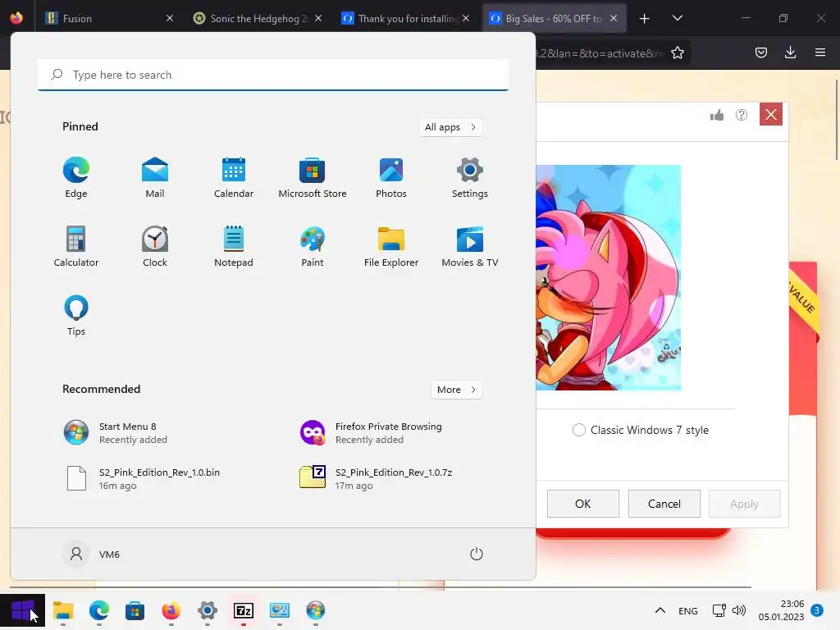The image size is (840, 630).
Task: Launch Notepad from pinned apps
Action: coord(234,246)
